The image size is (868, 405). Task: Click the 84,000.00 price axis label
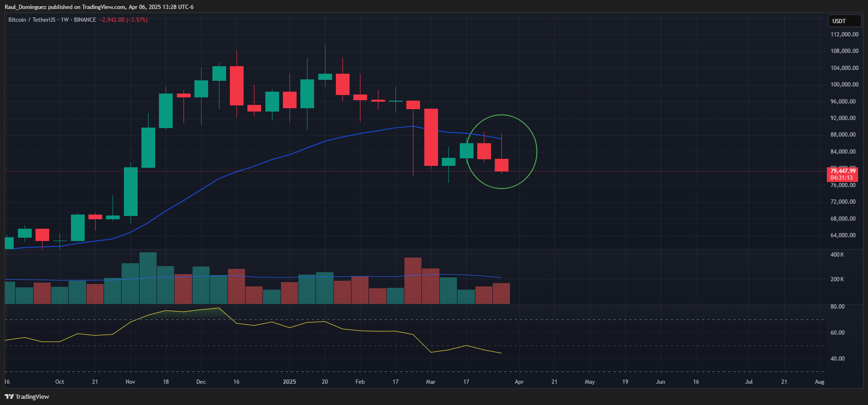843,152
